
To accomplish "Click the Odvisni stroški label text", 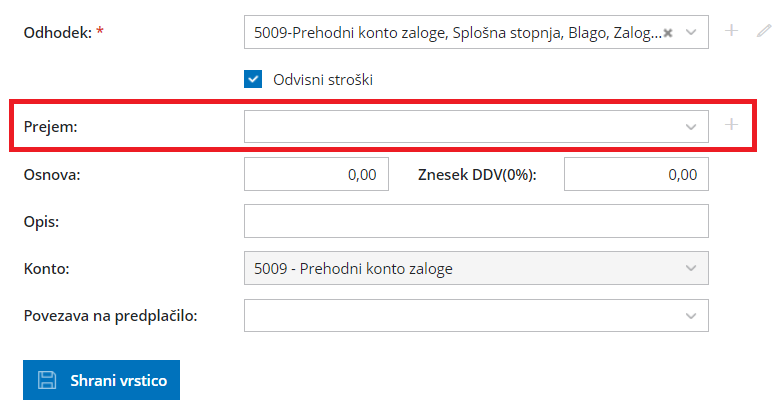I will click(323, 79).
